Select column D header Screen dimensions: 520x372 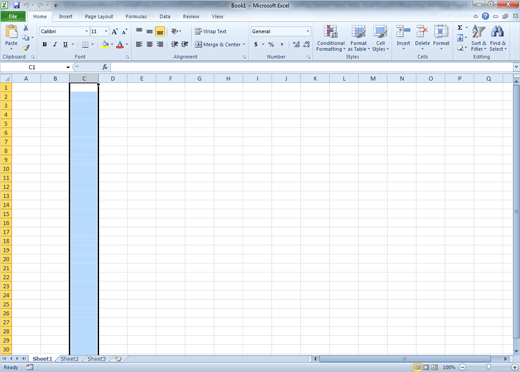113,79
